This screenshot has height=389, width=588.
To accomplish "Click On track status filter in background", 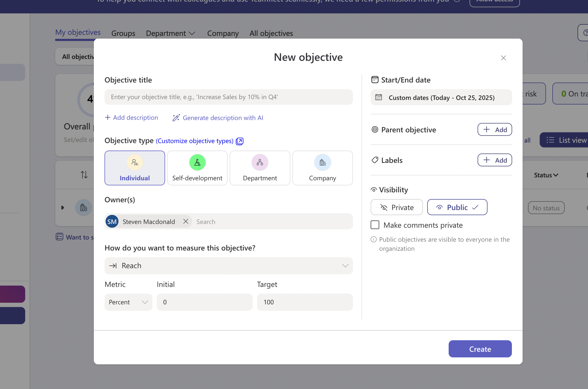I will tap(570, 93).
